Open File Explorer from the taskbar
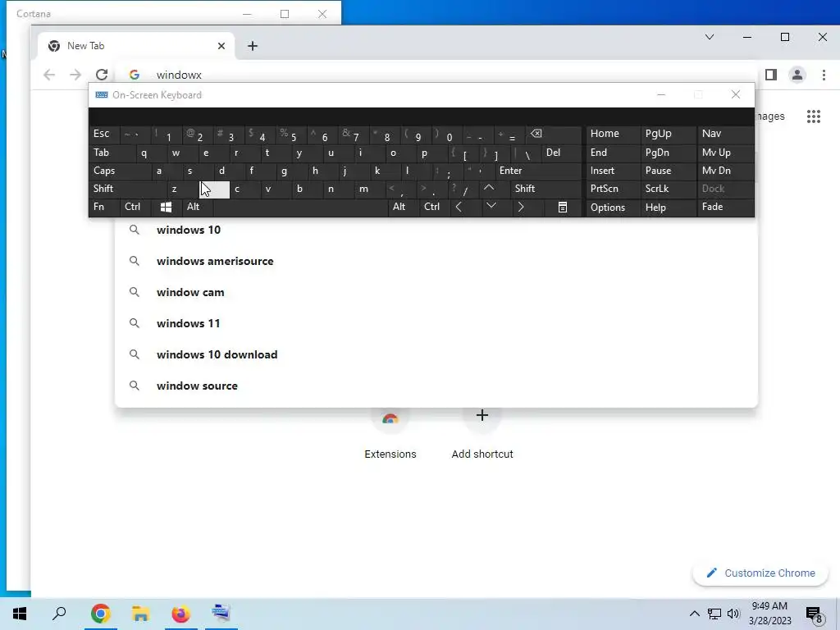Image resolution: width=840 pixels, height=630 pixels. pyautogui.click(x=140, y=614)
